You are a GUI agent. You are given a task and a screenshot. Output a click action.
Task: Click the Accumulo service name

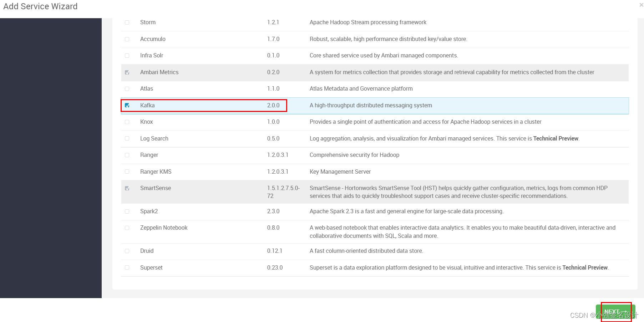153,39
